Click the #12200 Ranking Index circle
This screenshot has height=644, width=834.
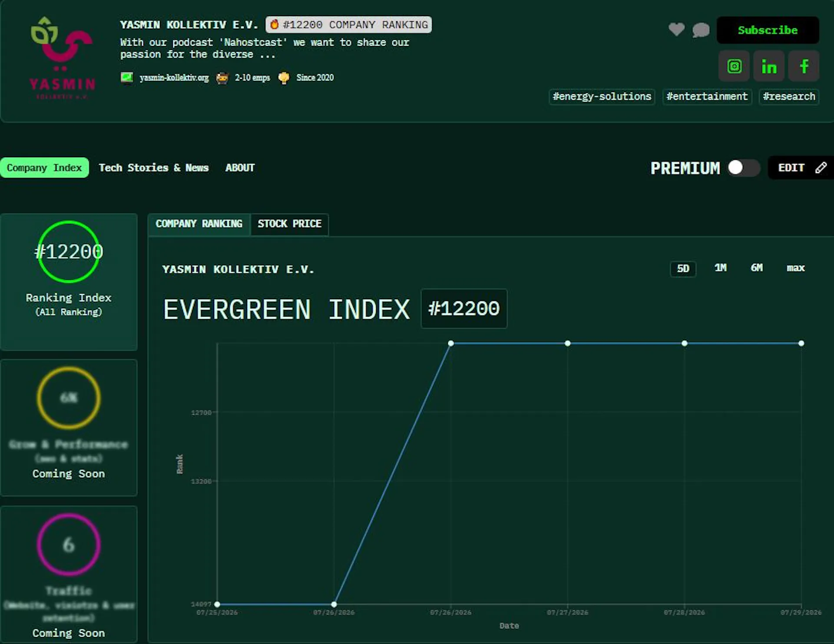pos(69,252)
